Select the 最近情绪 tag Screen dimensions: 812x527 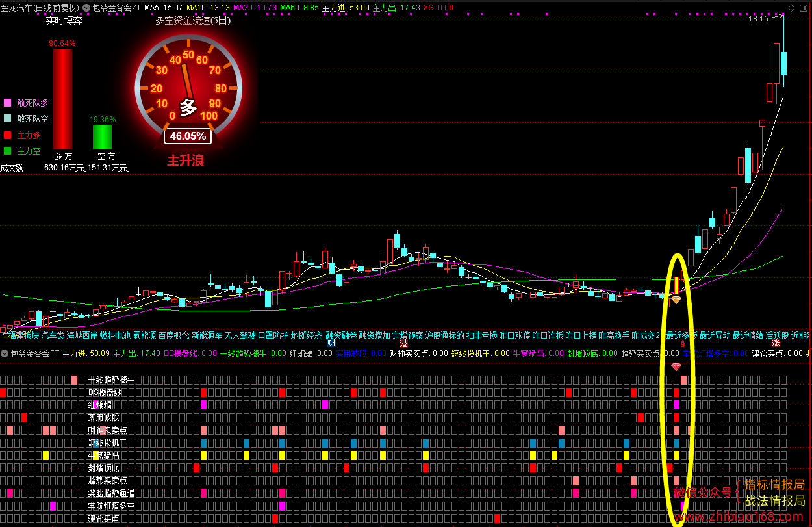(748, 336)
